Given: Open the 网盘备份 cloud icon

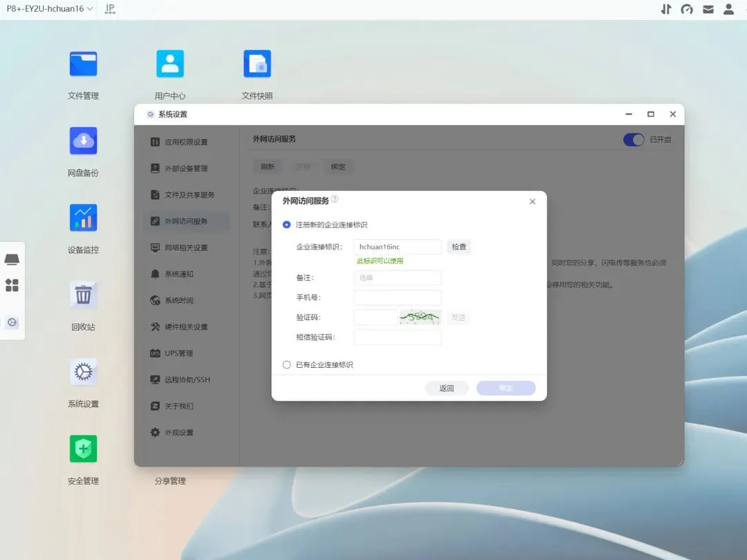Looking at the screenshot, I should [84, 141].
